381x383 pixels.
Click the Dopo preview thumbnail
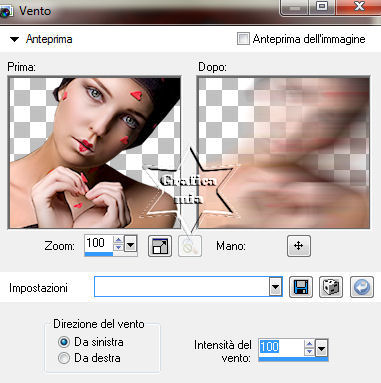coord(283,153)
